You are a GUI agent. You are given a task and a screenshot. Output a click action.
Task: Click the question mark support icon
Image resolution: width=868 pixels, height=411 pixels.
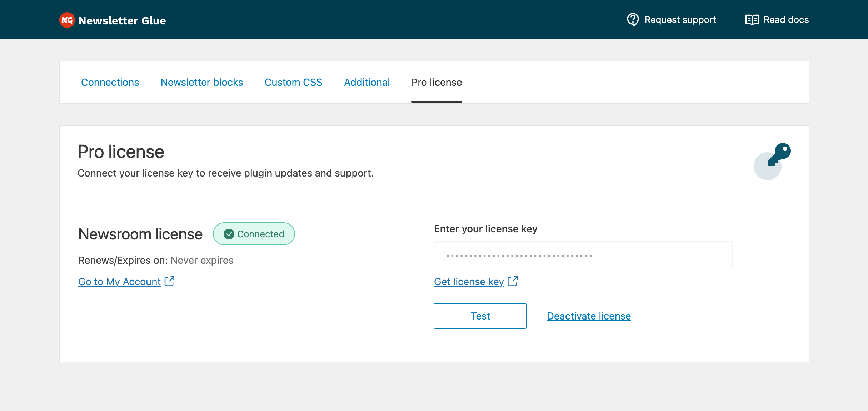633,20
